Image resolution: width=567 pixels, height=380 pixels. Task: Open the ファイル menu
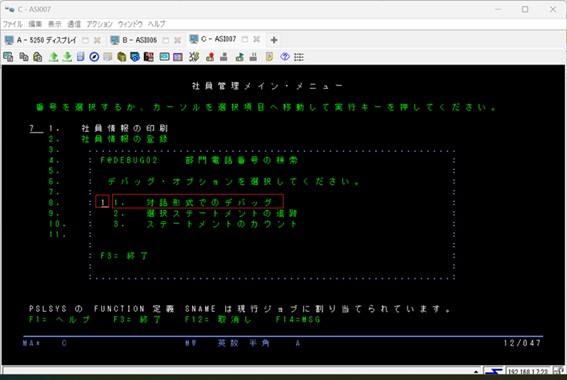pyautogui.click(x=13, y=24)
